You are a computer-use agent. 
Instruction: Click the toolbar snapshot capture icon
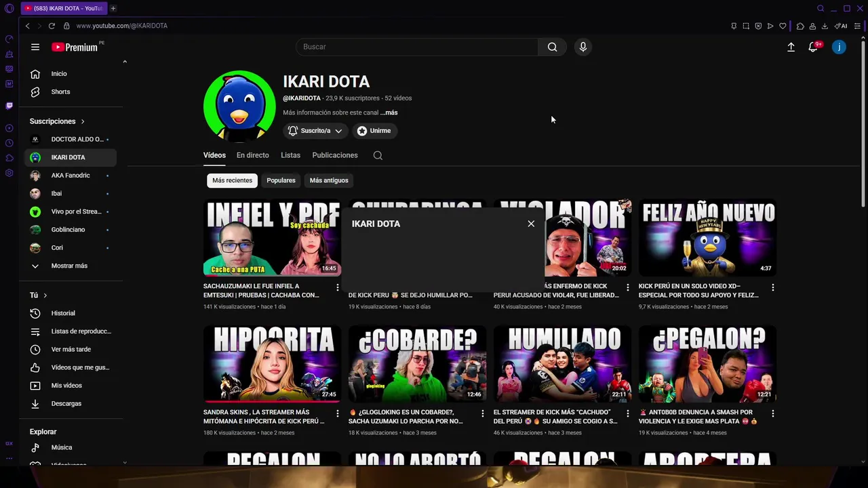point(746,26)
